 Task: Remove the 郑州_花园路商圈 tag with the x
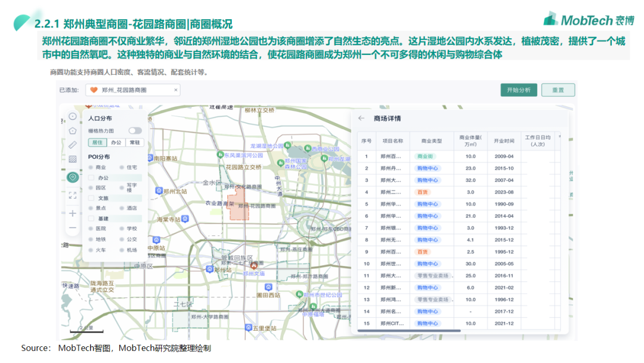[175, 90]
